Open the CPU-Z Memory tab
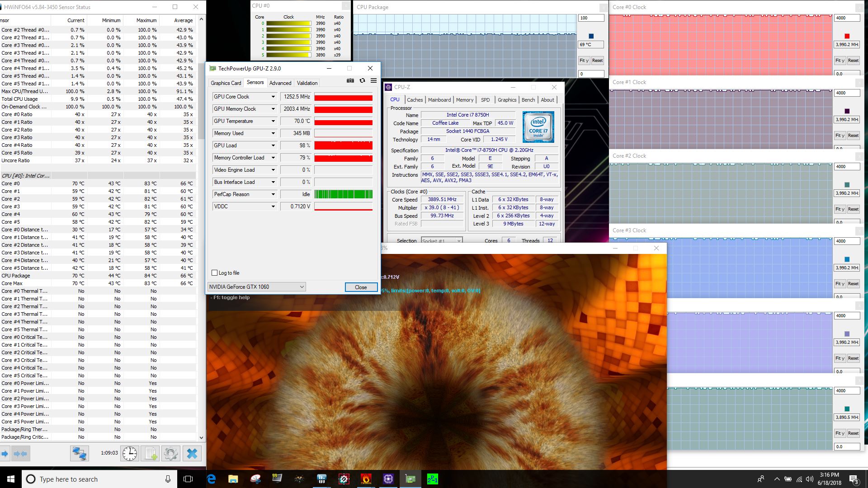The width and height of the screenshot is (868, 488). point(464,100)
